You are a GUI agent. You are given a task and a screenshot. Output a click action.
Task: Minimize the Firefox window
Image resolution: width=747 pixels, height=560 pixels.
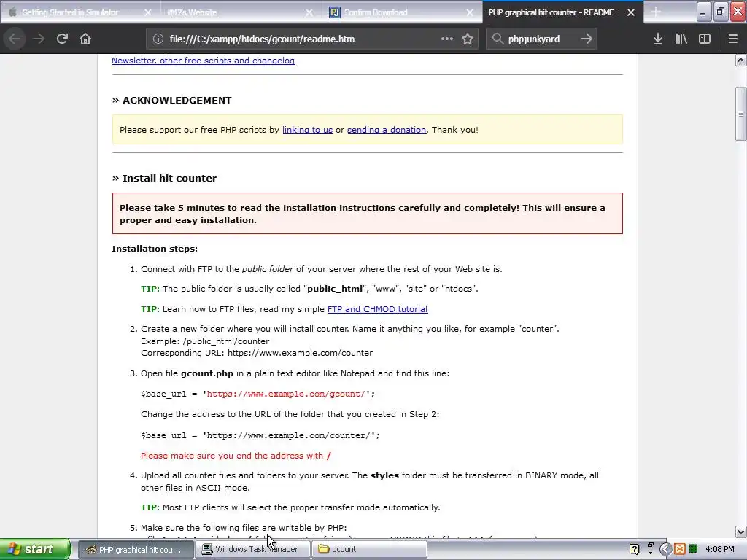click(704, 12)
